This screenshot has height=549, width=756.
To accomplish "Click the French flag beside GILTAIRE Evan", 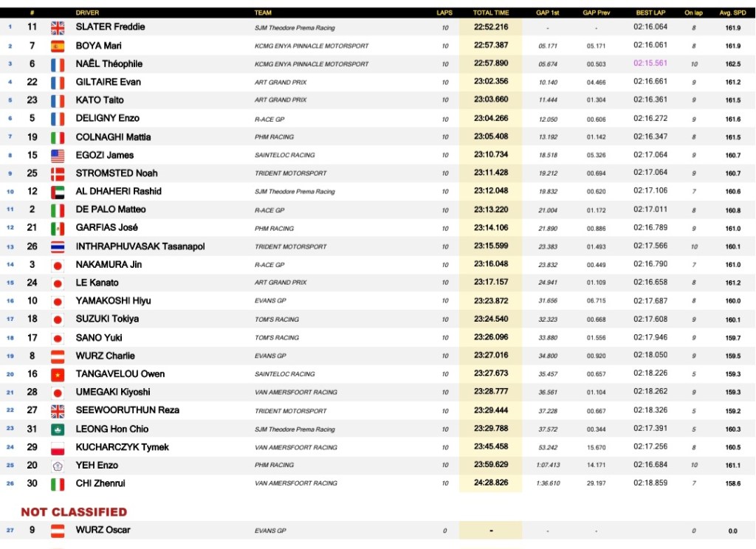I will pyautogui.click(x=58, y=83).
